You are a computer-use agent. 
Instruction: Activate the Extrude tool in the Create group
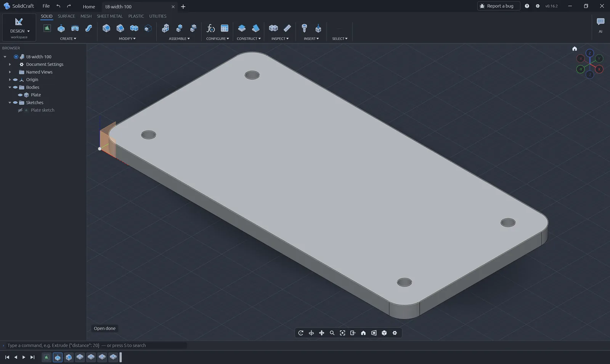61,28
